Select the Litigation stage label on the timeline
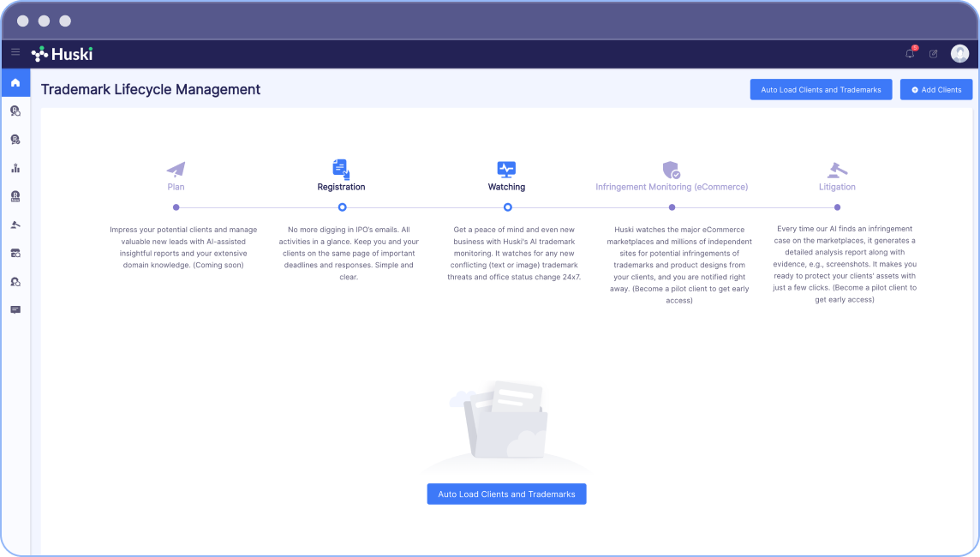The image size is (980, 557). tap(837, 186)
